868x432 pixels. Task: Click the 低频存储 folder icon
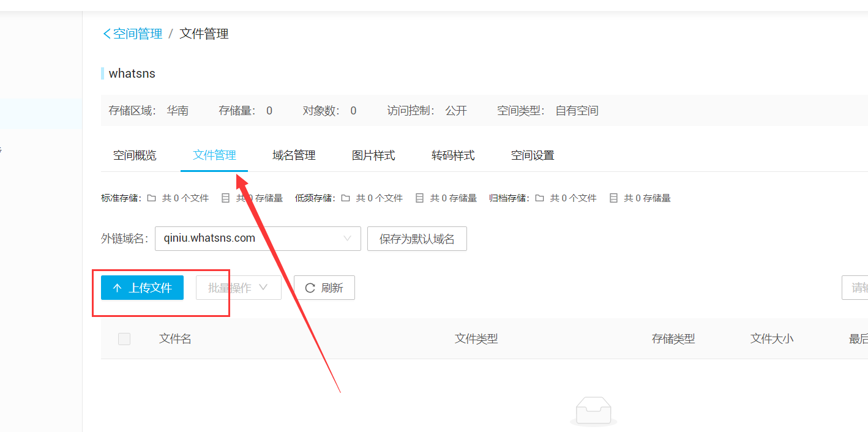click(x=345, y=198)
